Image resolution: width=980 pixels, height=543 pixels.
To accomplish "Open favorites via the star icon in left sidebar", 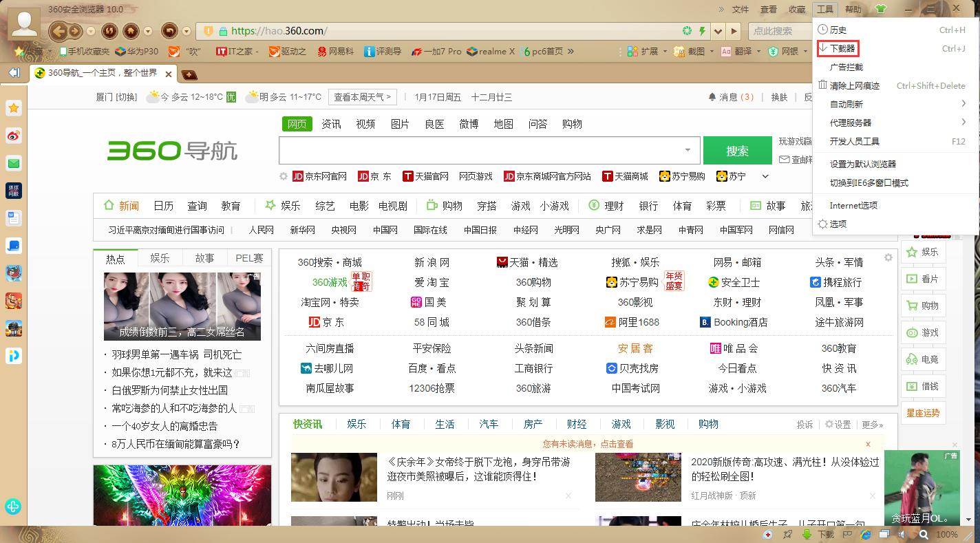I will click(14, 108).
